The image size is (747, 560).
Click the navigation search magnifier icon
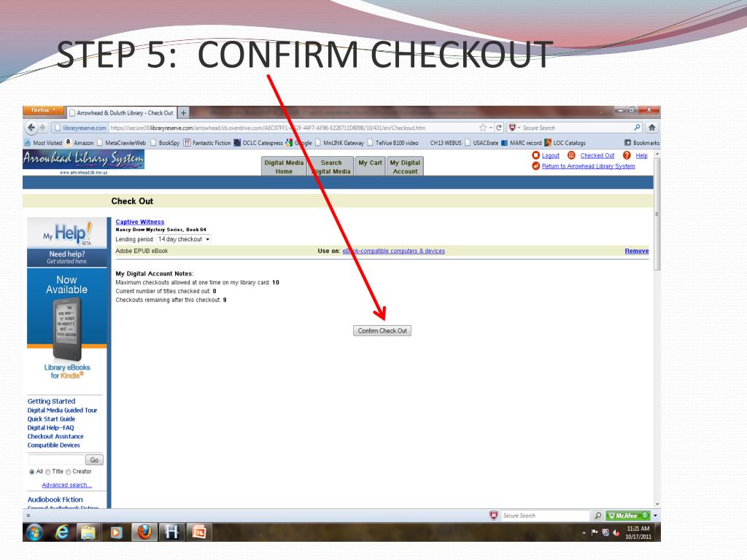[x=638, y=127]
